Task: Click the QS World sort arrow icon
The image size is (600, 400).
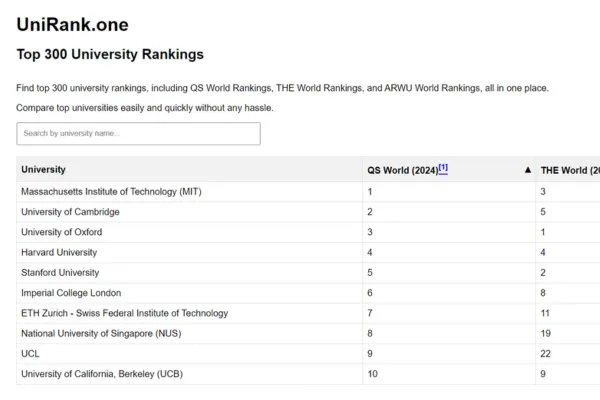Action: pos(527,170)
